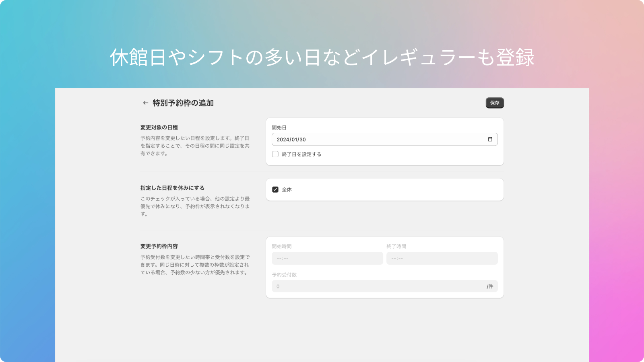
Task: Click the 保存 button
Action: (495, 103)
